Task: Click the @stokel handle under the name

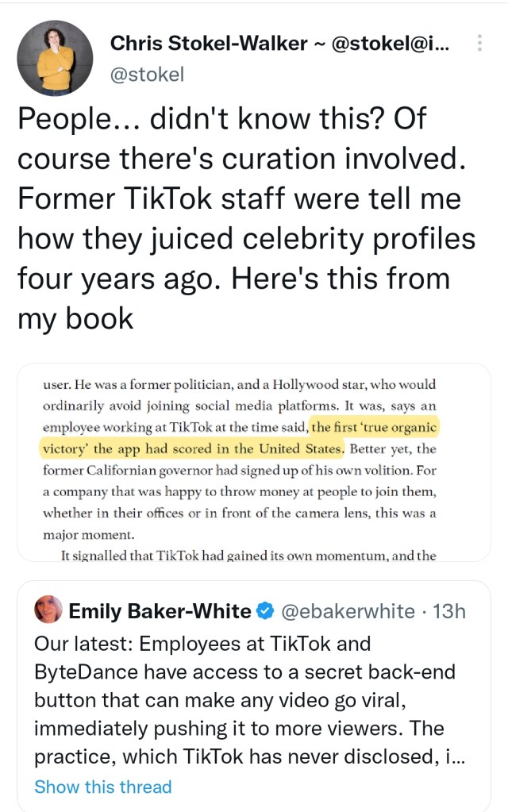Action: 147,75
